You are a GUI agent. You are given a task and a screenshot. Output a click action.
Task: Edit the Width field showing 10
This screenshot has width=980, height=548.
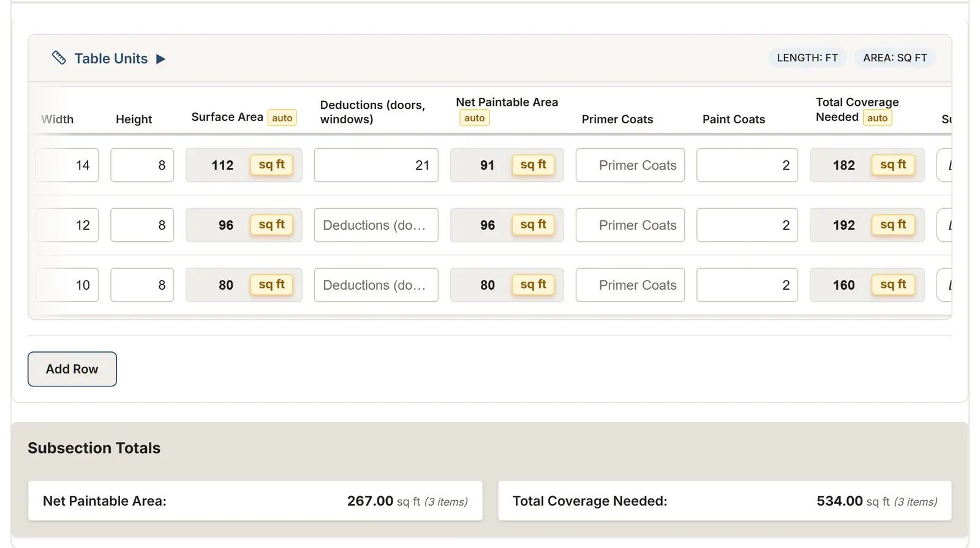coord(67,285)
